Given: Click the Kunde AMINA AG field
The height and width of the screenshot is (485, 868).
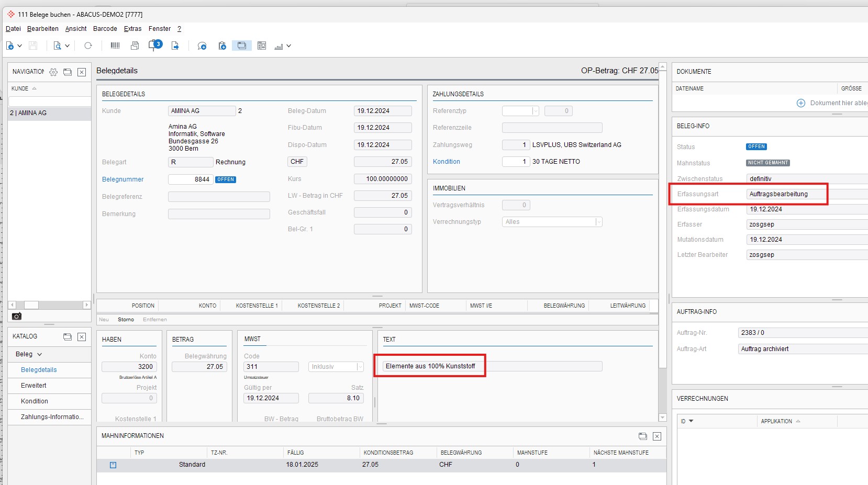Looking at the screenshot, I should coord(202,111).
